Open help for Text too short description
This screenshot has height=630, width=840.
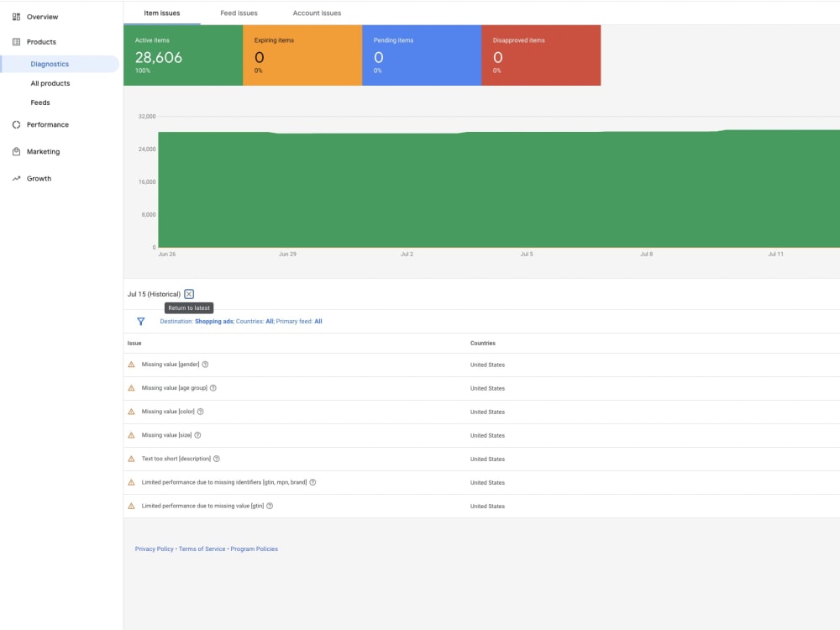click(x=217, y=459)
